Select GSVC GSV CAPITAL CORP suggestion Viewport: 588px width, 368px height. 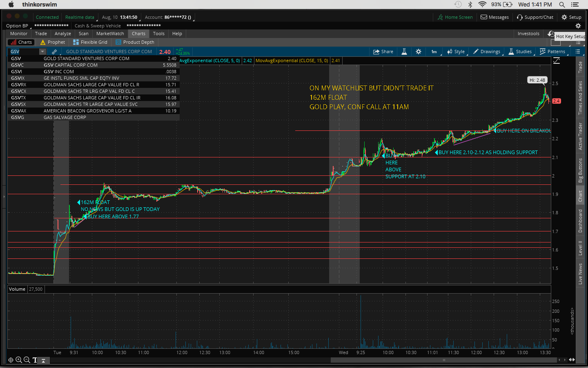(x=94, y=65)
